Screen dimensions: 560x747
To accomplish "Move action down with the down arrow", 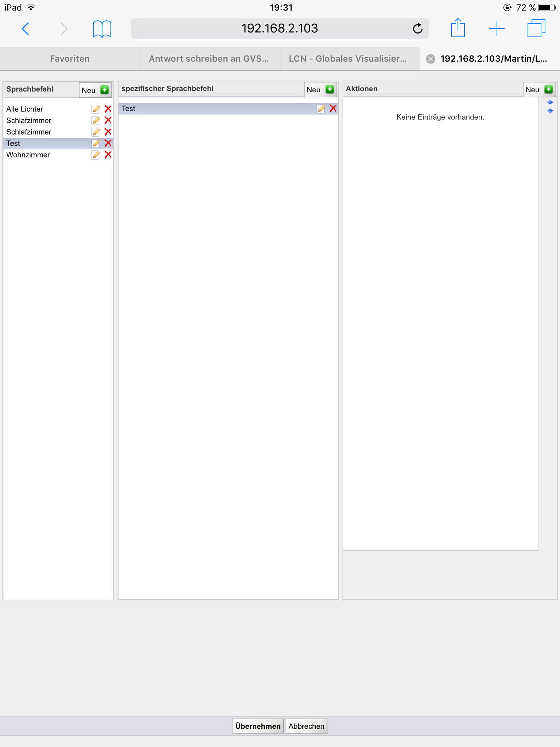I will pyautogui.click(x=550, y=111).
